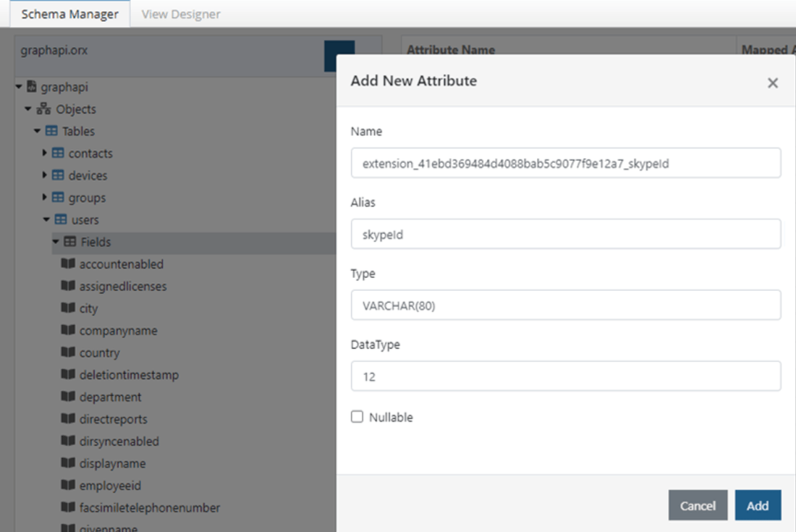Screen dimensions: 796x532
Task: Select the groups table label
Action: (87, 198)
